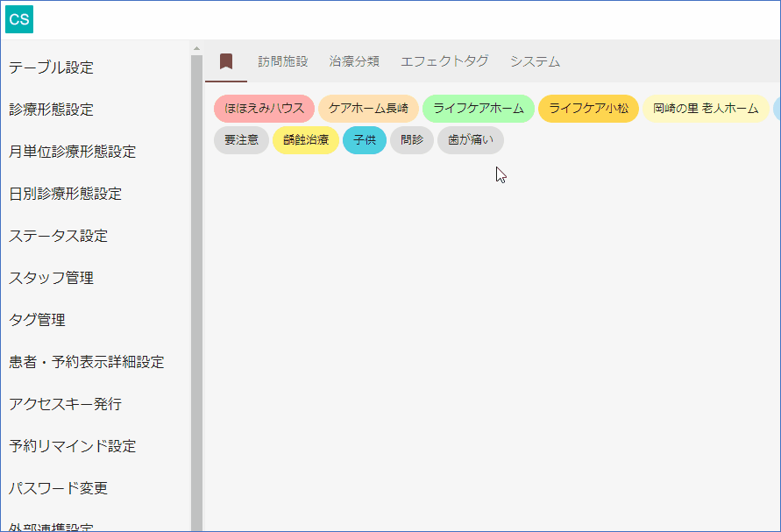Go to スタッフ管理 in the sidebar
The width and height of the screenshot is (781, 532).
tap(52, 278)
